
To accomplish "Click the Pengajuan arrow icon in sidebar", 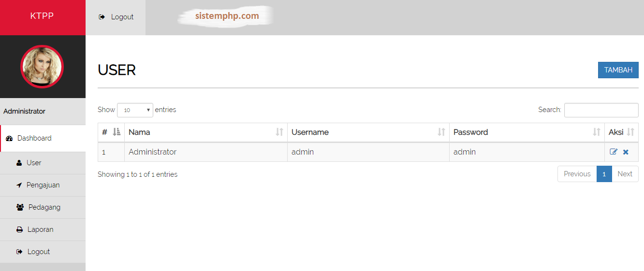I will [x=19, y=185].
